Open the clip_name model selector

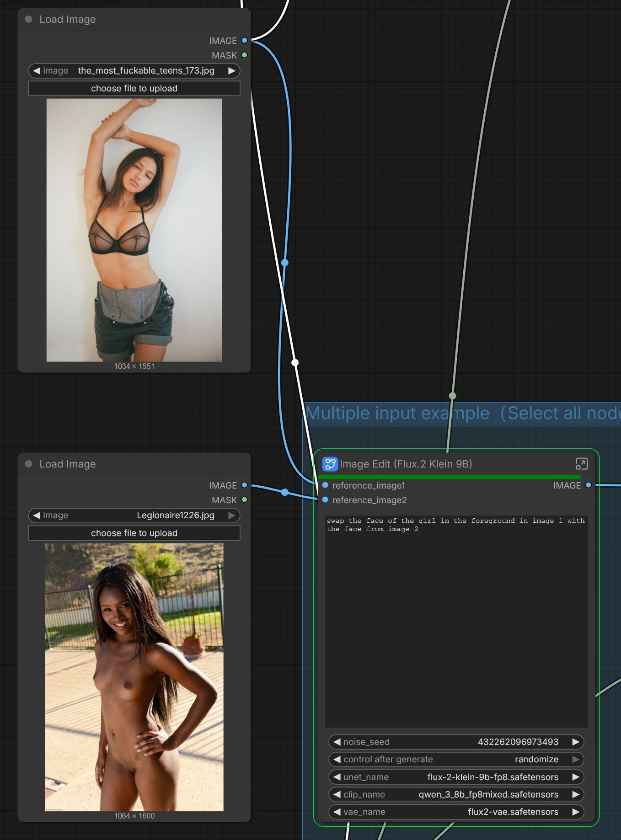coord(456,794)
